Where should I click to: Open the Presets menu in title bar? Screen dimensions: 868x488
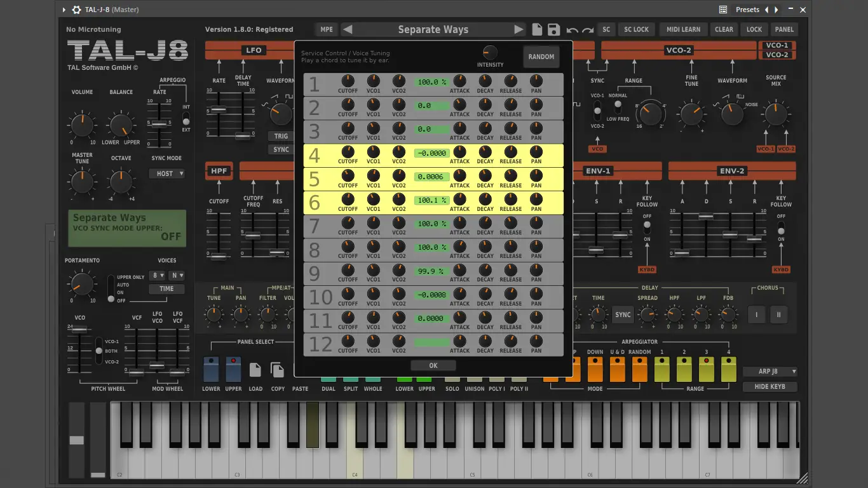(x=747, y=10)
